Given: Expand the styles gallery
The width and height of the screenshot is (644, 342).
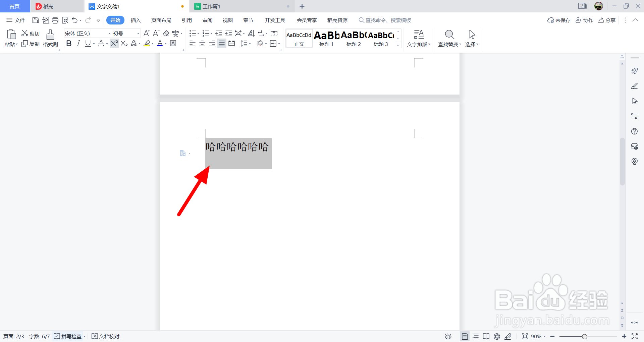Looking at the screenshot, I should [x=398, y=44].
